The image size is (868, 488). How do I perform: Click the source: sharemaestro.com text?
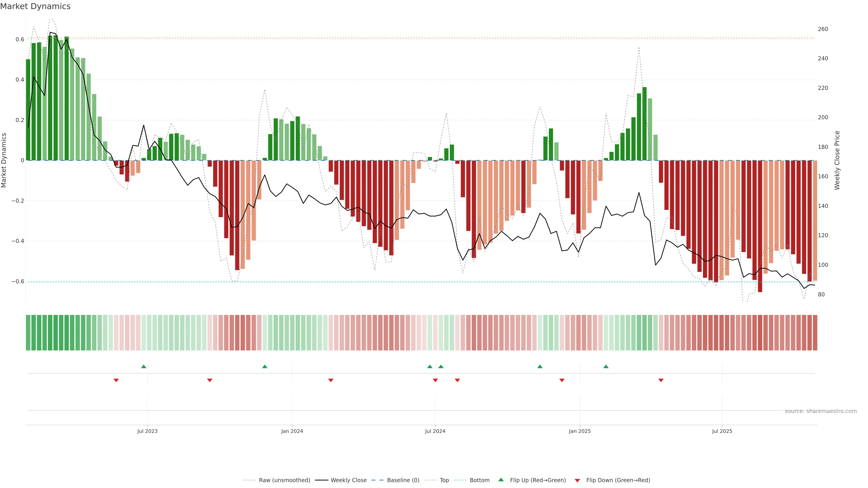tap(821, 411)
